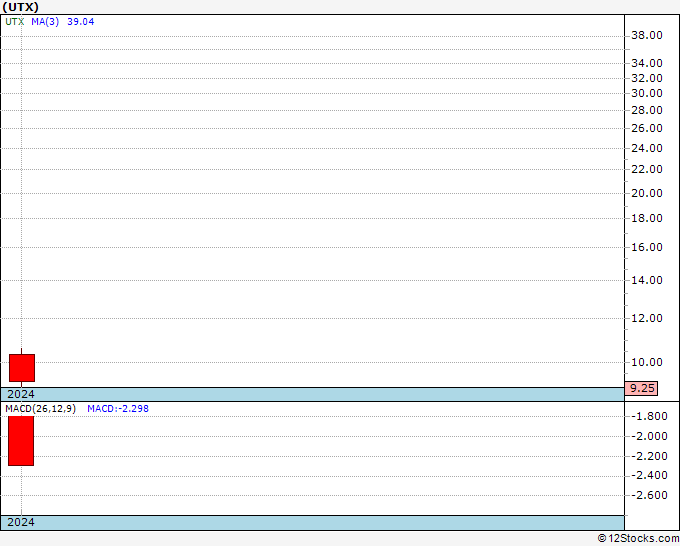Image resolution: width=680 pixels, height=546 pixels.
Task: Click the 16.00 price axis label
Action: [x=647, y=247]
